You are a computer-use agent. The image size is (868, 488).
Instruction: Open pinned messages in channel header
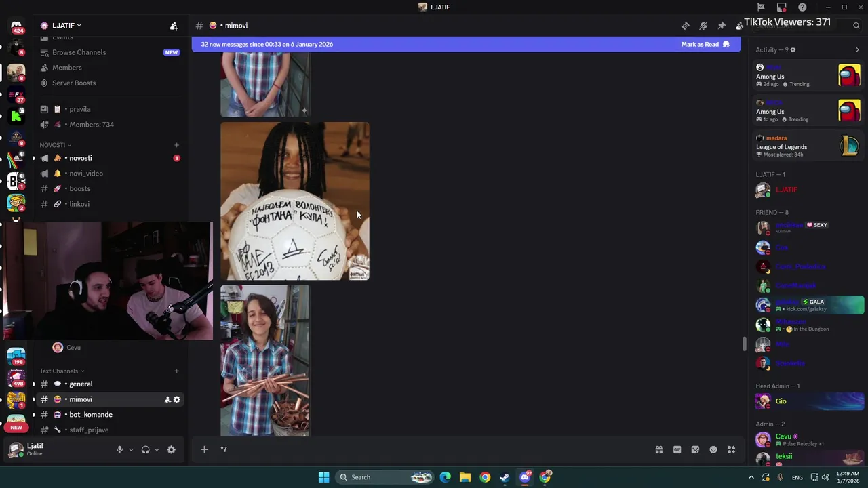point(722,26)
